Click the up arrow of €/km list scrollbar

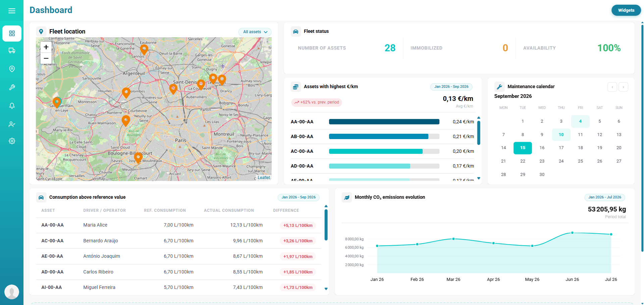pyautogui.click(x=479, y=118)
